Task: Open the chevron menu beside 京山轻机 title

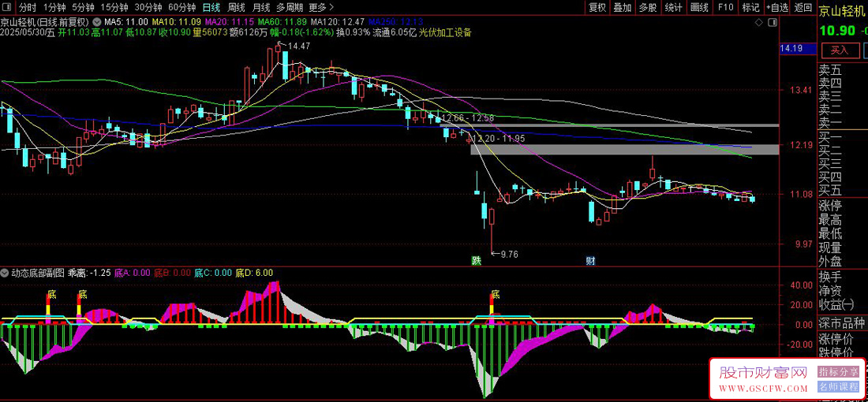Action: click(97, 21)
